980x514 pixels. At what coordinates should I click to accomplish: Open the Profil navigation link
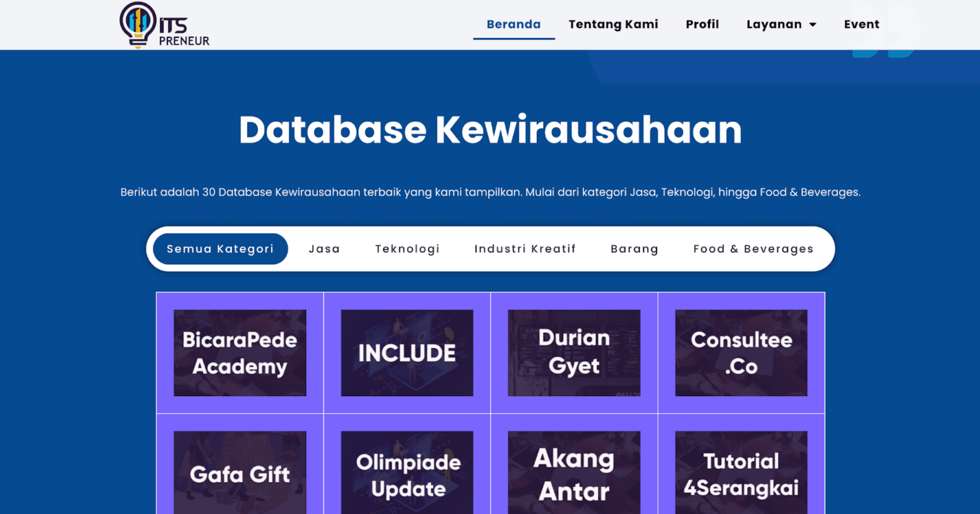702,24
